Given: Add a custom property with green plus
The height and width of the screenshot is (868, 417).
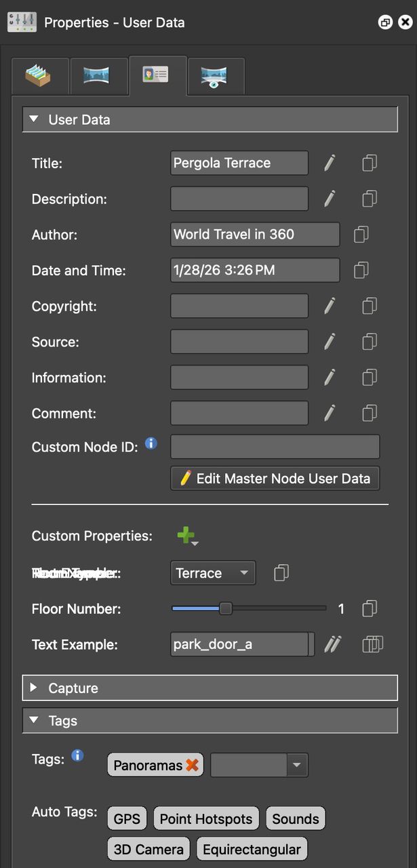Looking at the screenshot, I should click(187, 536).
